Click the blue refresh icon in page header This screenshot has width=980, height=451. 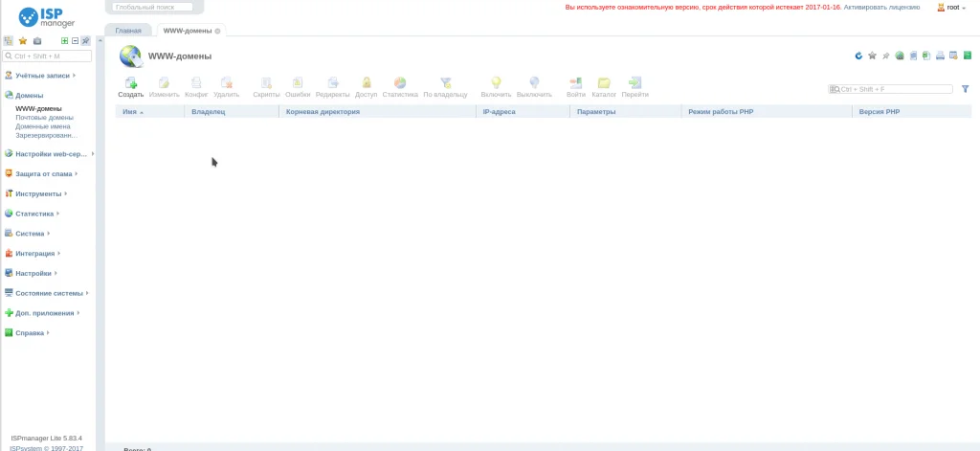click(858, 56)
